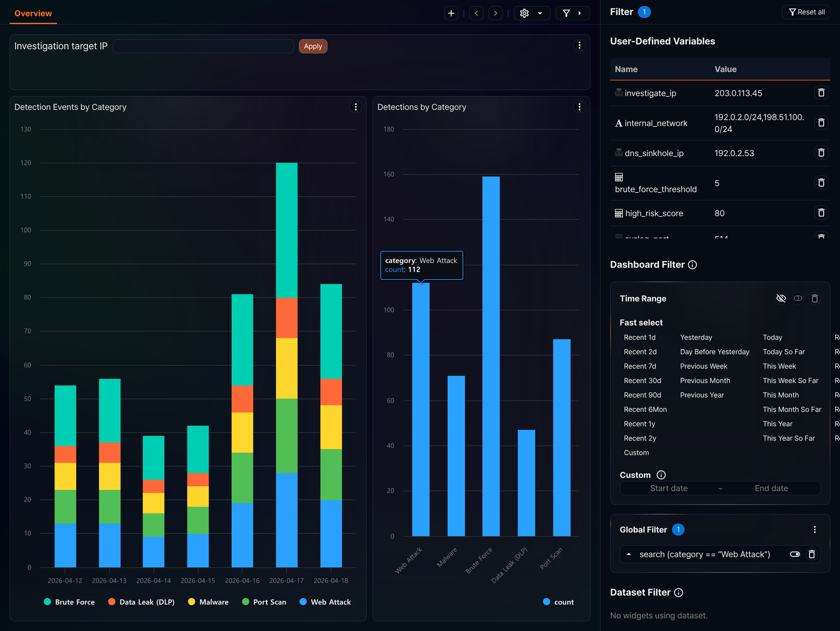Open the settings gear icon
The image size is (840, 631).
click(x=524, y=13)
